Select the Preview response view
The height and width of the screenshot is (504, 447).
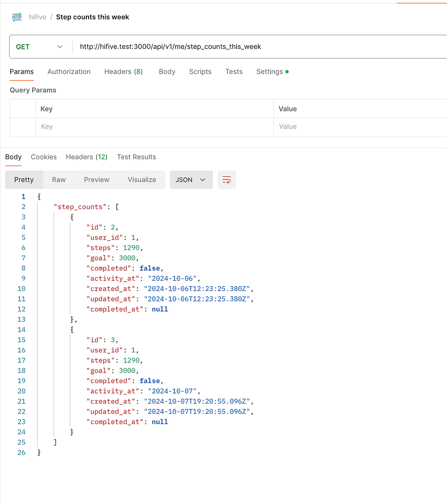(96, 180)
